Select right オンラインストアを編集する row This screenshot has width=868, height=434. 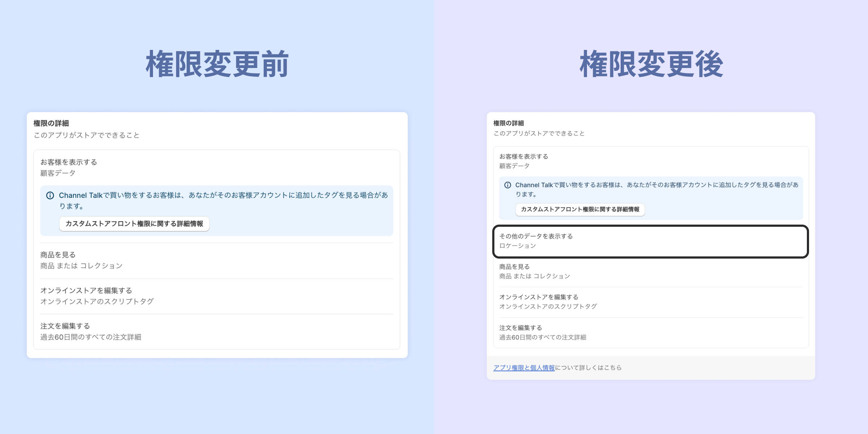pyautogui.click(x=539, y=297)
